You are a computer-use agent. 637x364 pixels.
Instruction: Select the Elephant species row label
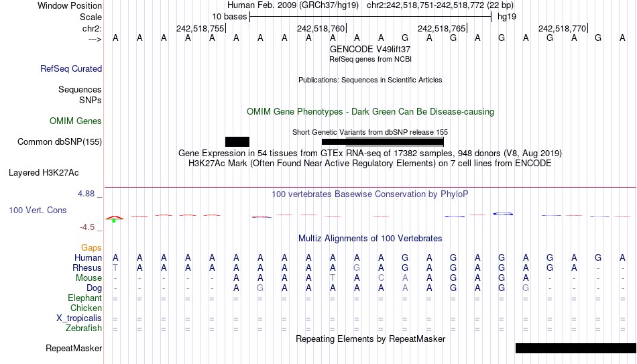point(84,298)
